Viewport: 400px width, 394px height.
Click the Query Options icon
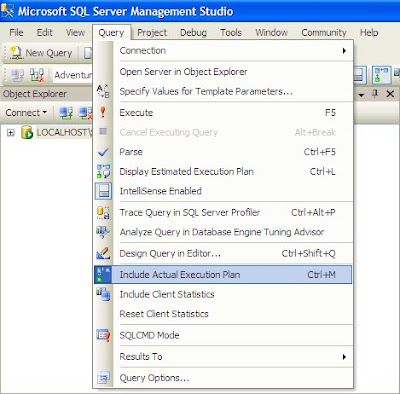[x=103, y=378]
